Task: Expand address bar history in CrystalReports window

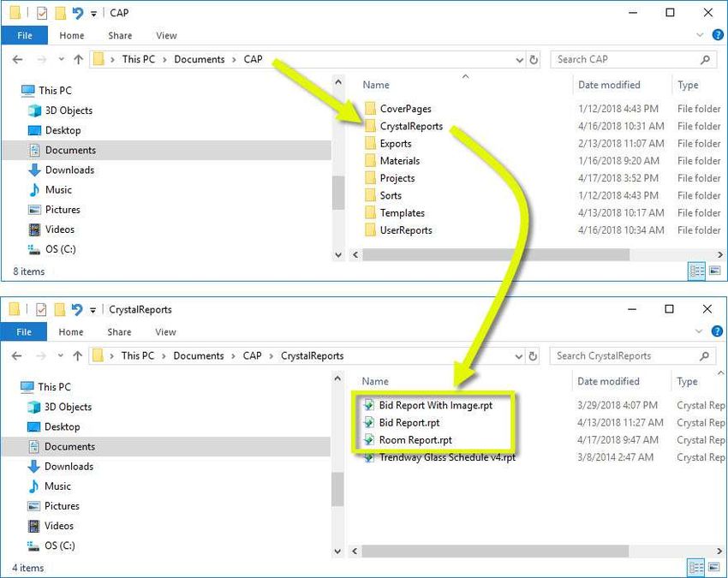Action: (519, 356)
